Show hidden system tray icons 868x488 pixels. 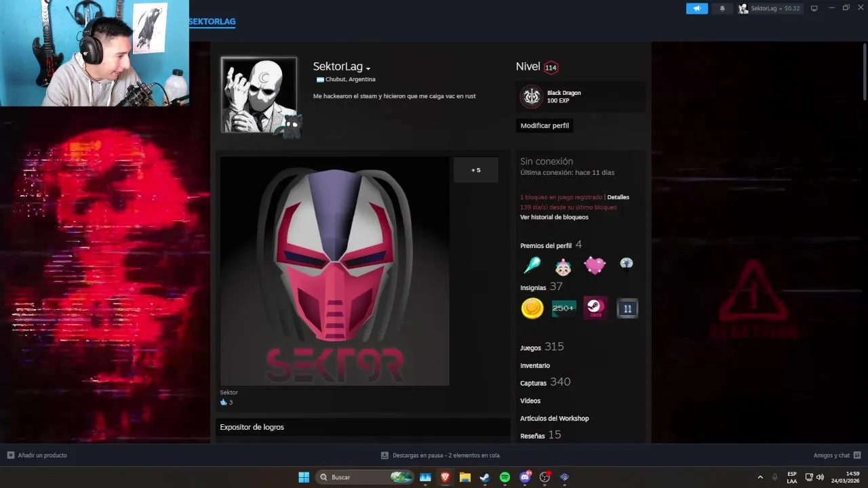click(x=760, y=477)
